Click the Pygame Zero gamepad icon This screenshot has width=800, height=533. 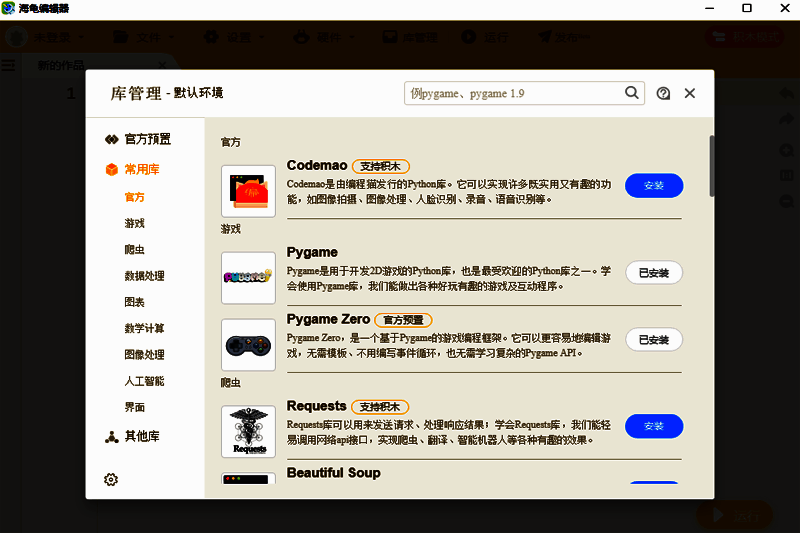(248, 344)
